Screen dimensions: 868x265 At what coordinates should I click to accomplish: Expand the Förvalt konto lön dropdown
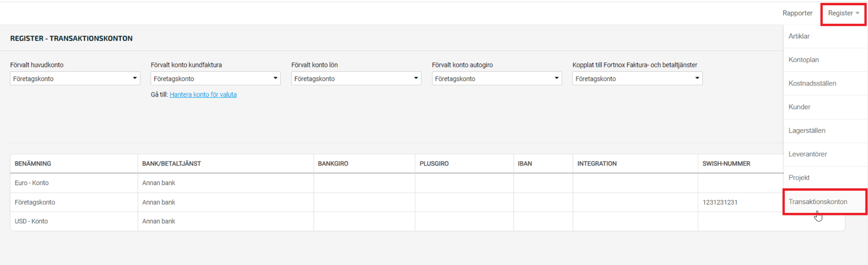coord(356,78)
